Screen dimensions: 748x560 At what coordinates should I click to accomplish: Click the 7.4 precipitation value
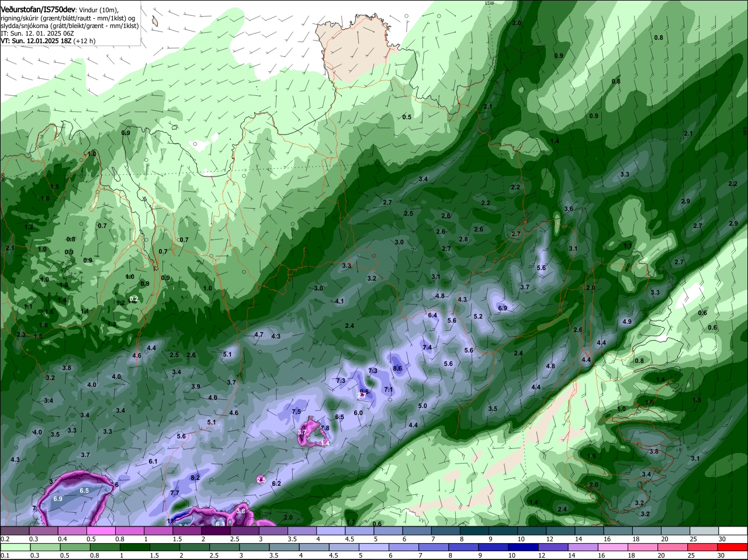(x=427, y=347)
